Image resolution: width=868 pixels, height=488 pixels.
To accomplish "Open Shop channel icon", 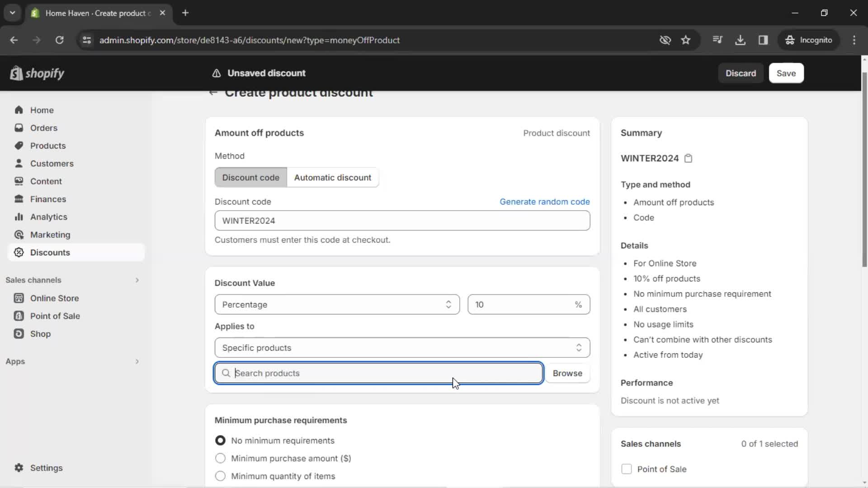I will tap(19, 334).
